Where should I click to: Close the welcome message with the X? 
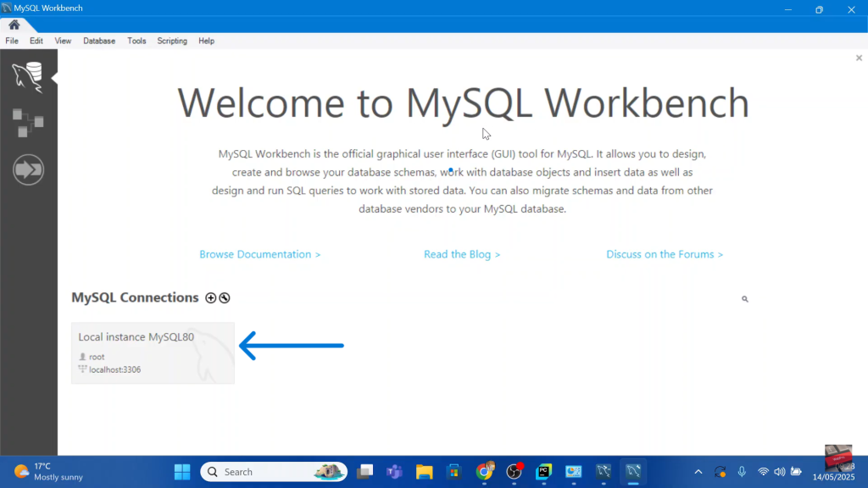[x=859, y=58]
